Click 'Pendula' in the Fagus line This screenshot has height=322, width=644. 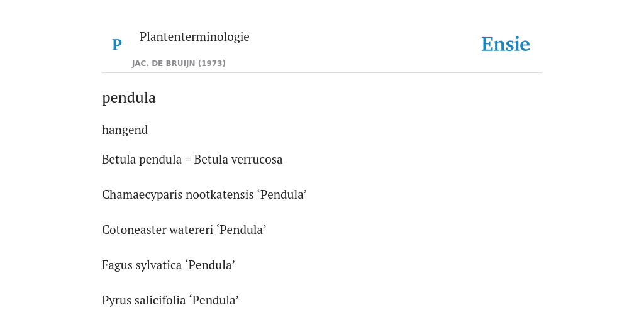click(x=210, y=265)
